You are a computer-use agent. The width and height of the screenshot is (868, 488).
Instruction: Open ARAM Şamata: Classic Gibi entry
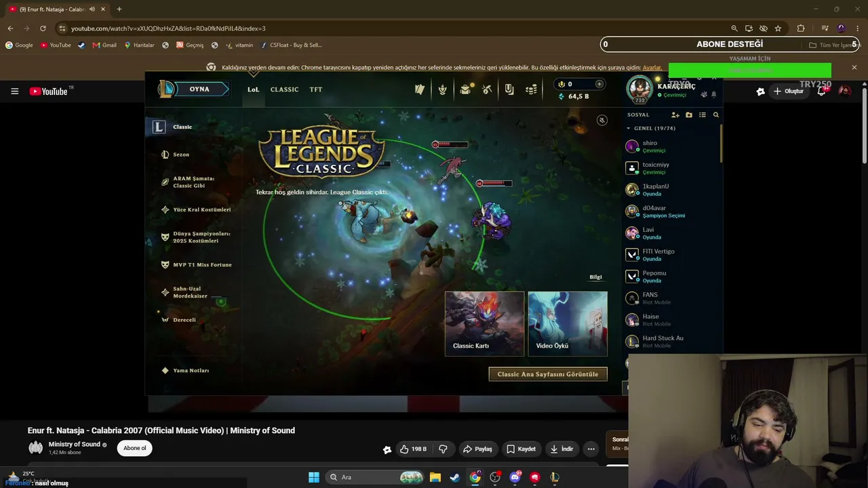193,182
